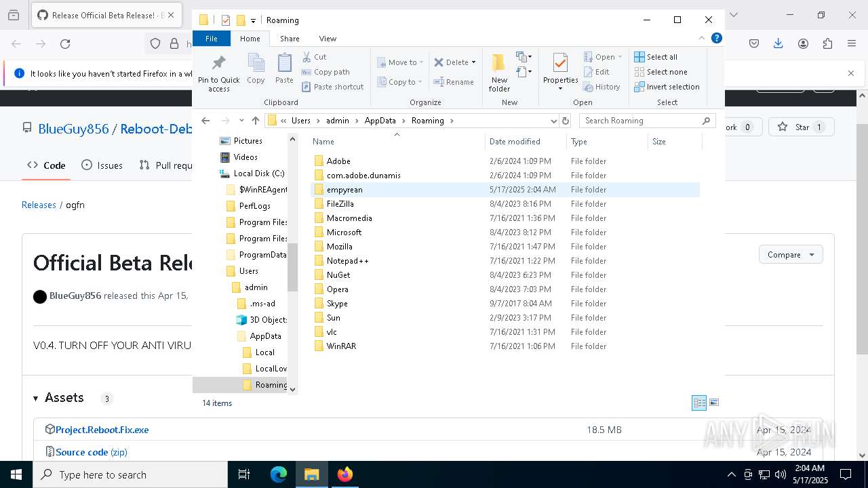868x488 pixels.
Task: Click the Copy ribbon icon
Action: point(256,69)
